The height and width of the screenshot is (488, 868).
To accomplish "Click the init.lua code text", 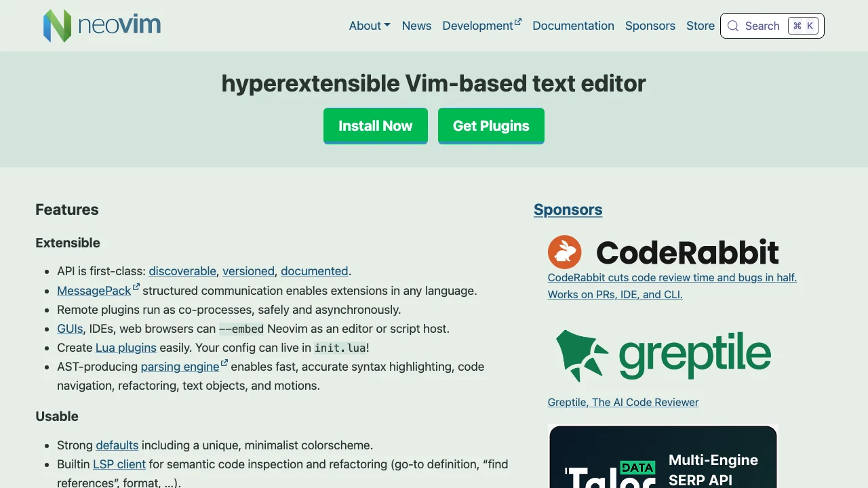I will (x=340, y=348).
